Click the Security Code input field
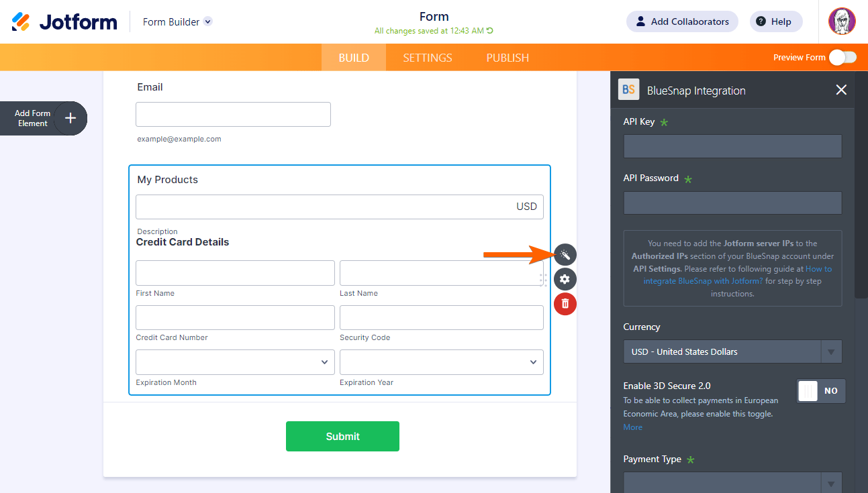 tap(442, 317)
